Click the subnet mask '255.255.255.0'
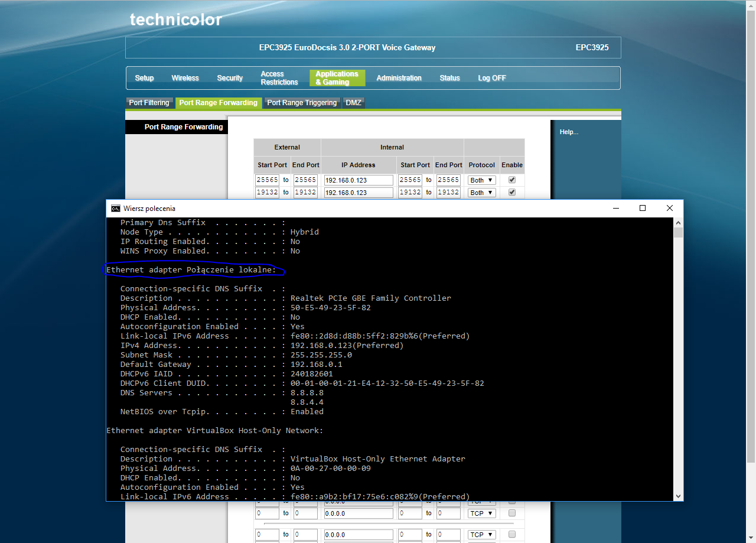 (321, 355)
